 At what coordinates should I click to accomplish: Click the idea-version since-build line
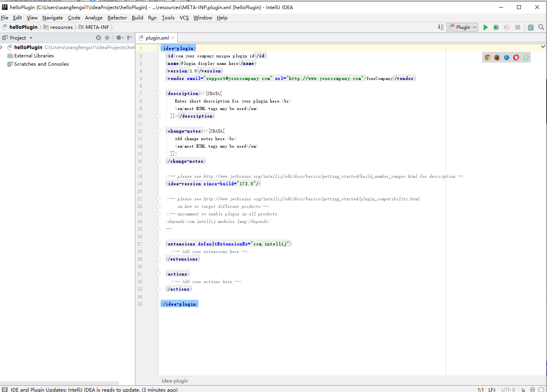click(x=213, y=184)
